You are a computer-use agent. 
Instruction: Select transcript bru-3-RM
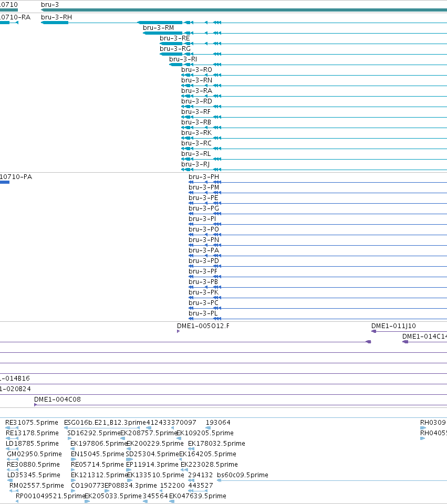coord(159,28)
